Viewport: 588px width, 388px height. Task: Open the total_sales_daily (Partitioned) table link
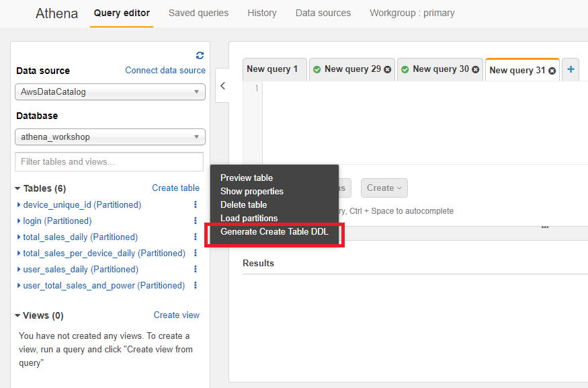coord(80,237)
